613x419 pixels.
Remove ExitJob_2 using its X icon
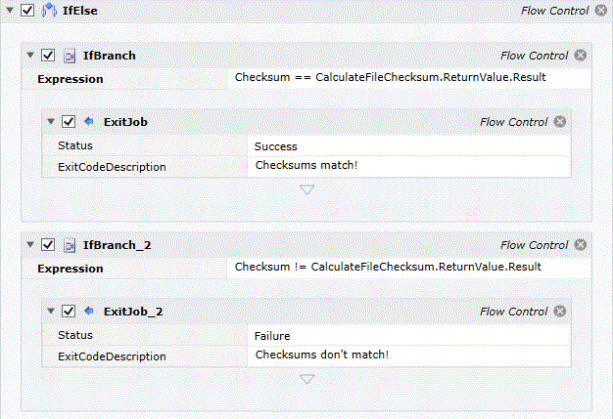(560, 311)
